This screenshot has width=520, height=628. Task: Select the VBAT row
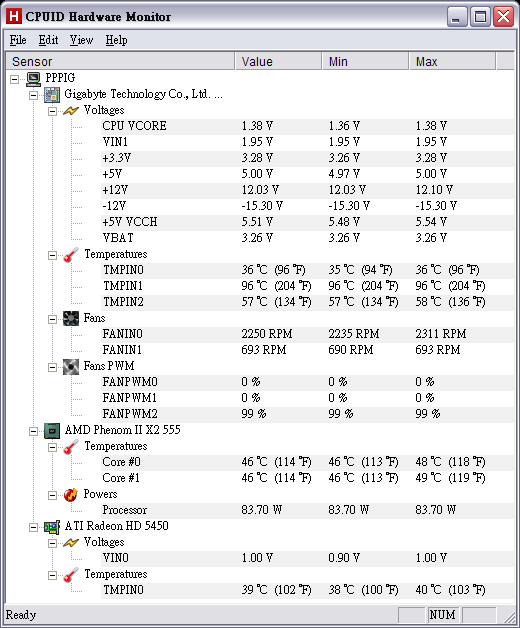click(x=307, y=238)
